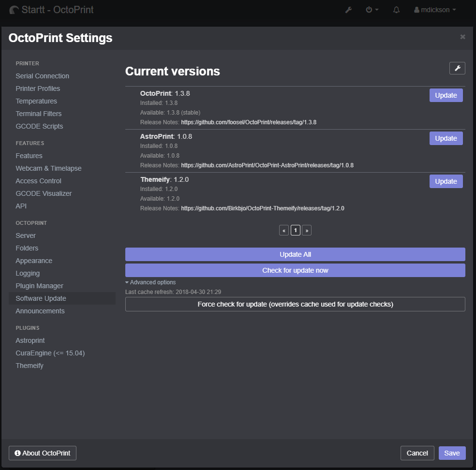Select API in the sidebar
476x470 pixels.
tap(21, 206)
